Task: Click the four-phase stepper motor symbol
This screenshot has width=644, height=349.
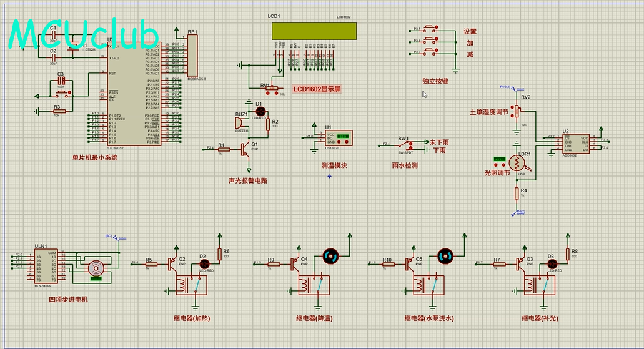Action: tap(95, 268)
